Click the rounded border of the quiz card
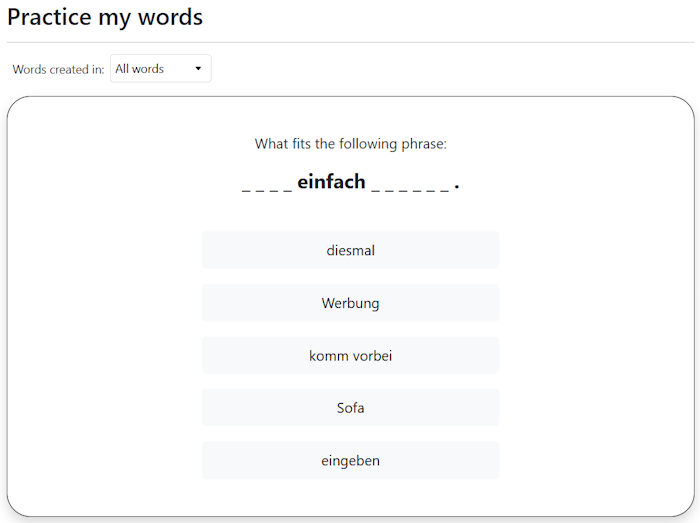700x523 pixels. point(8,300)
